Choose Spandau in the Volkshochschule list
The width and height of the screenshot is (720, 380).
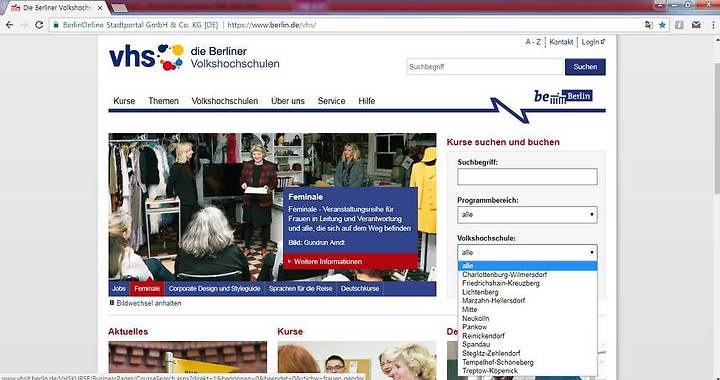(527, 344)
